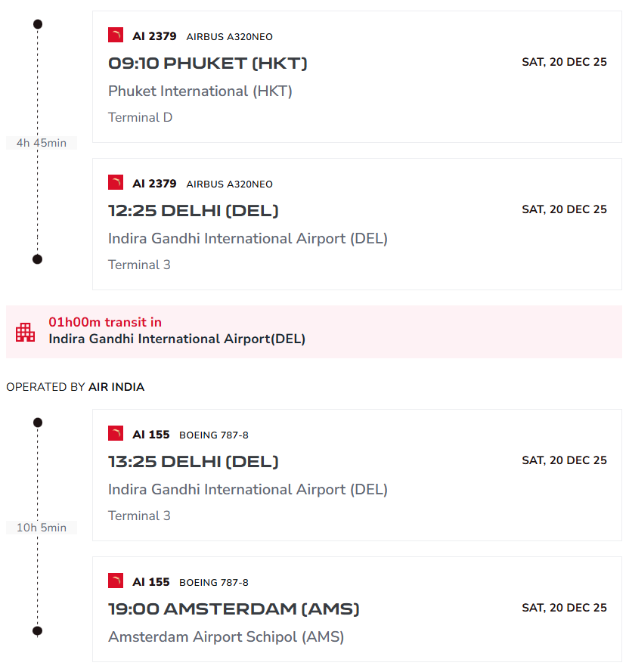
Task: Click the timeline dot beside Phuket departure
Action: 38,24
